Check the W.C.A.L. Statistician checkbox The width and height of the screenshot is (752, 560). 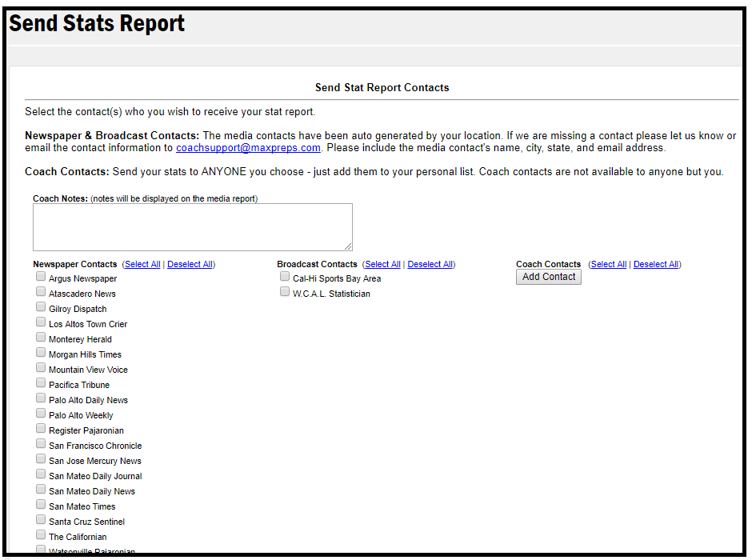click(x=285, y=292)
